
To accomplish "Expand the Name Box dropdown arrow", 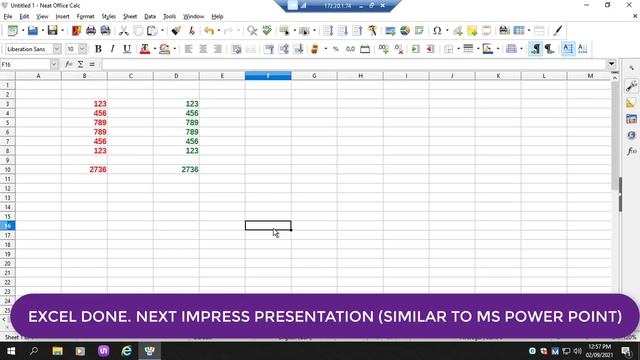I will [x=54, y=64].
